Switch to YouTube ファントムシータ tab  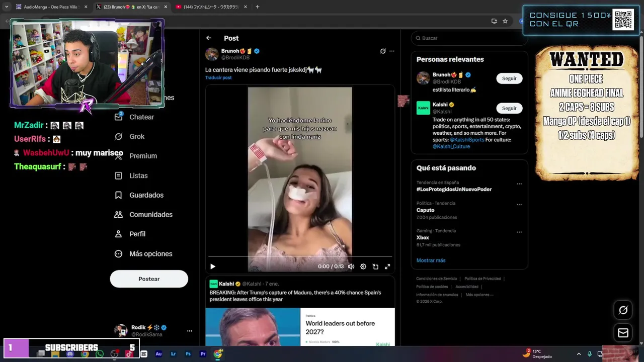coord(211,7)
